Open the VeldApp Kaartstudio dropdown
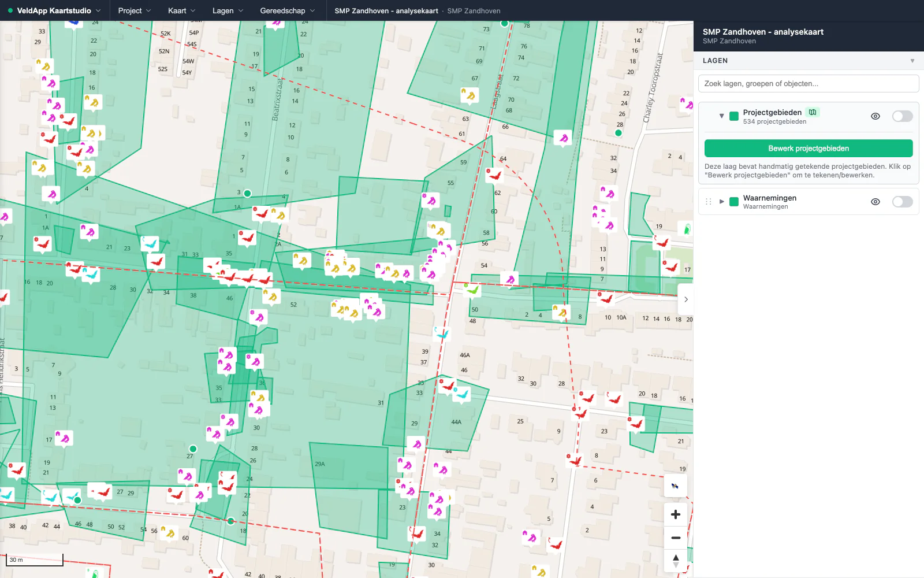 (x=54, y=10)
